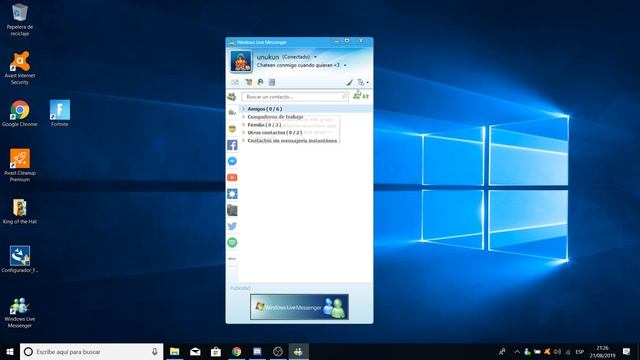This screenshot has height=360, width=640.
Task: Open the Mail app in the taskbar
Action: pos(195,351)
